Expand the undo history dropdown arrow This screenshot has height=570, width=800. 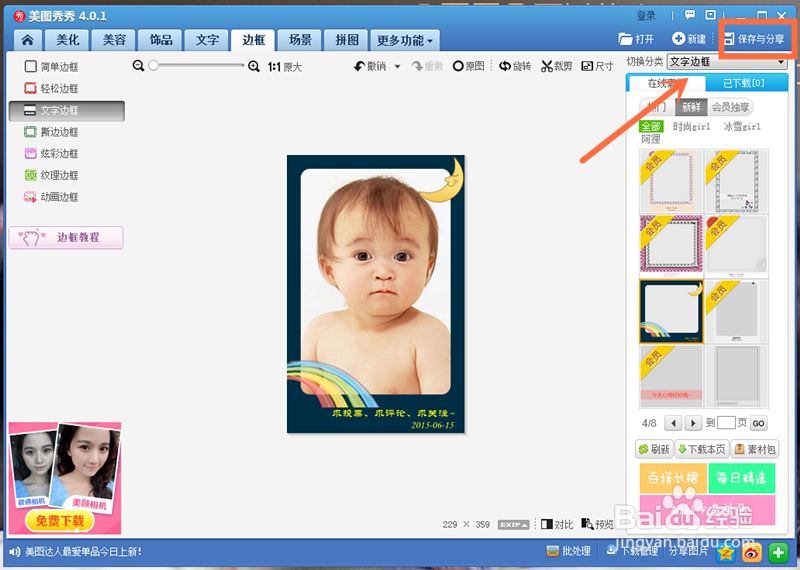click(x=397, y=66)
